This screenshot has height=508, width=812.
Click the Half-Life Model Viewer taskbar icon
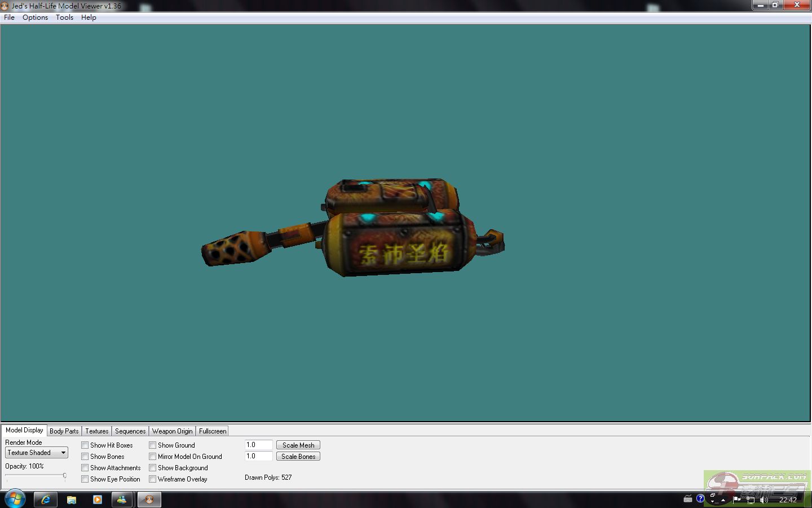(x=149, y=500)
